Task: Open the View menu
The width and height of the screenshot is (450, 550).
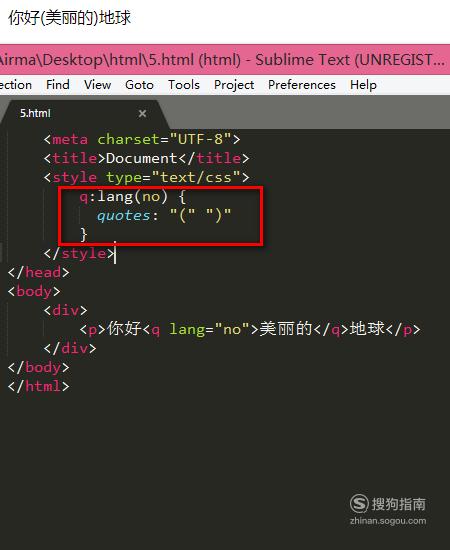Action: 97,85
